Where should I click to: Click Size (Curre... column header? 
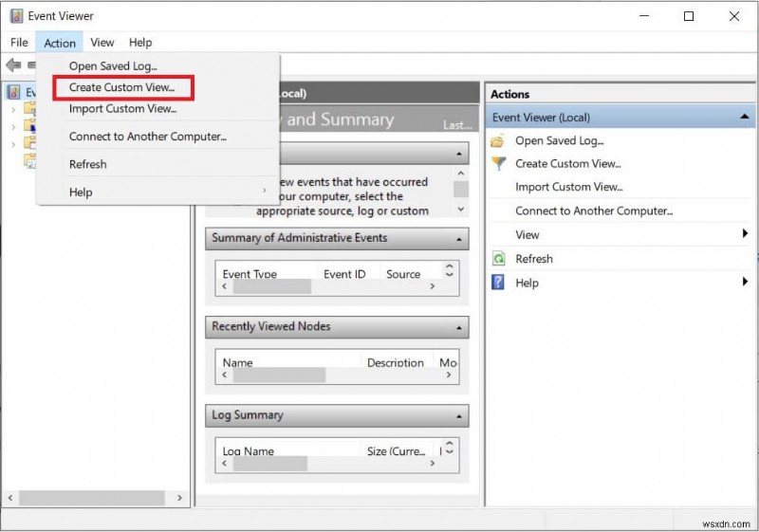(x=396, y=451)
